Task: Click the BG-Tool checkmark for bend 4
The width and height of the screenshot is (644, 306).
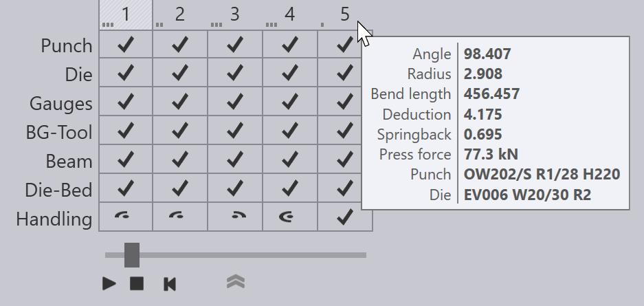Action: [x=290, y=130]
